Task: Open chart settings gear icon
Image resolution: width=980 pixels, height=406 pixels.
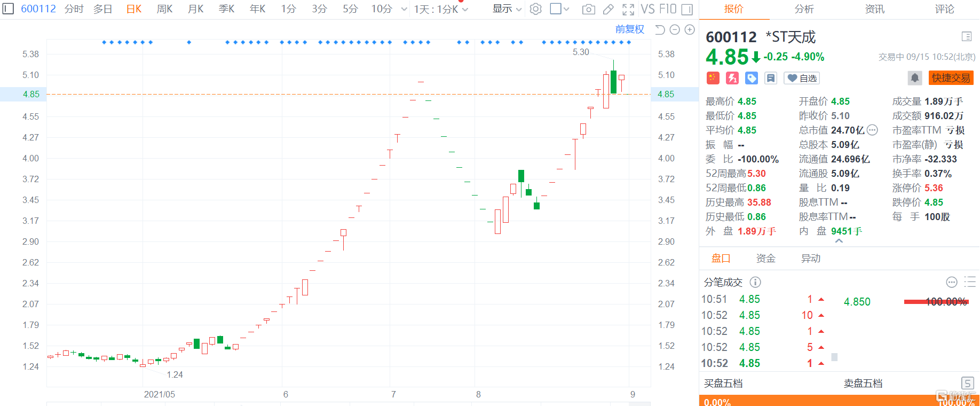Action: point(536,9)
